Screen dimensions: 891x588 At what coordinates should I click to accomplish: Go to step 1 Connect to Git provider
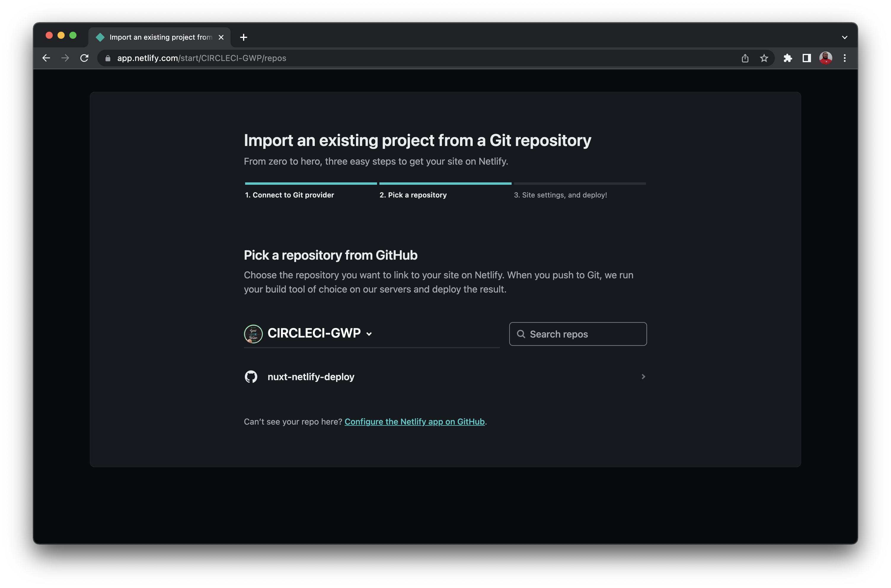(x=289, y=195)
